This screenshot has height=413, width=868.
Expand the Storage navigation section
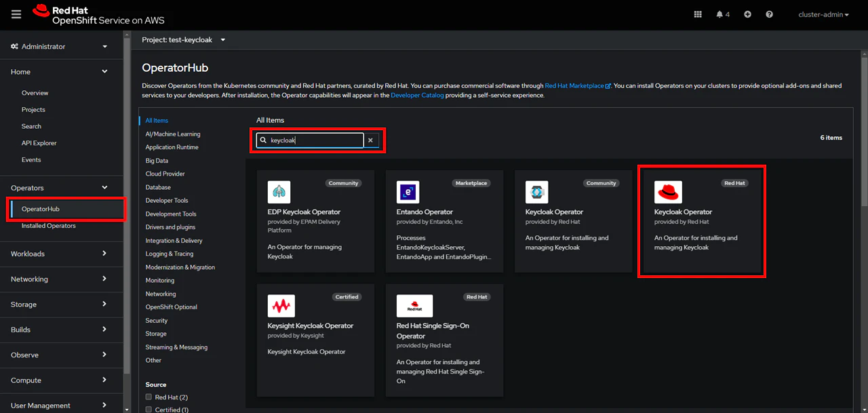point(61,304)
